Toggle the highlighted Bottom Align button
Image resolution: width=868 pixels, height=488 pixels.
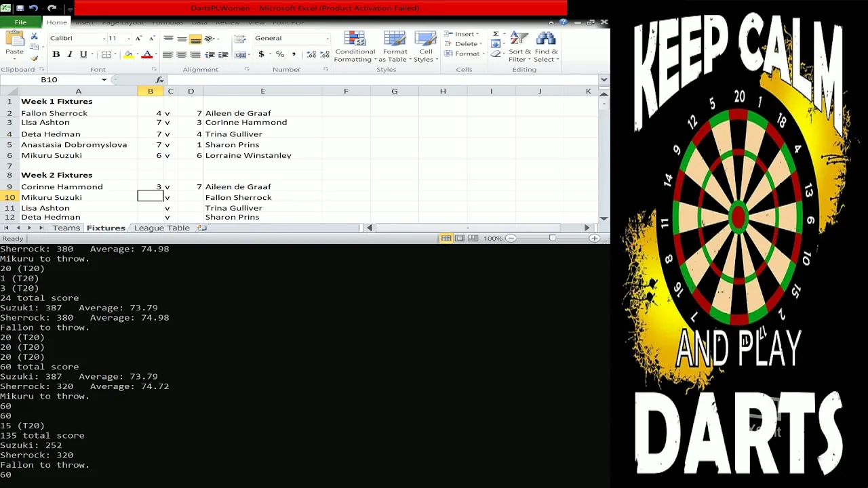[195, 39]
